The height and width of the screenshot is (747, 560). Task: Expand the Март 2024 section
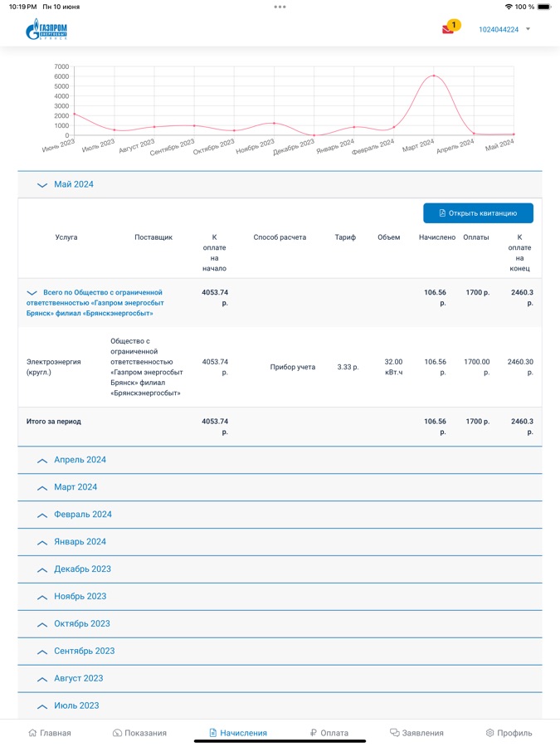pyautogui.click(x=75, y=487)
